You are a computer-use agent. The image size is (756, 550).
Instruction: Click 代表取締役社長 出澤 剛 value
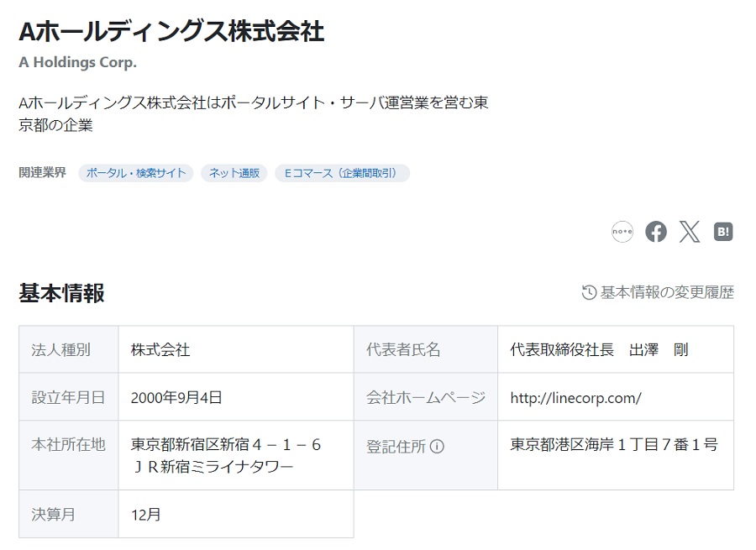[599, 349]
